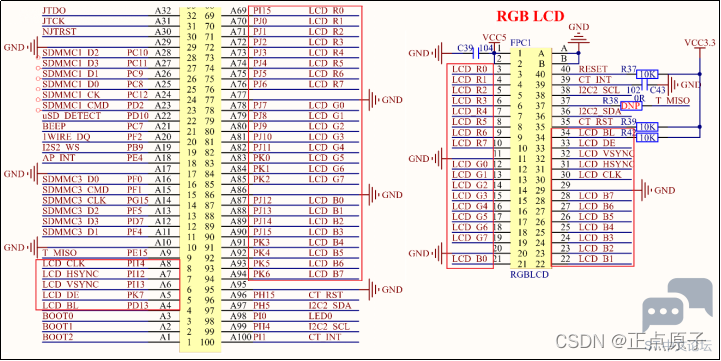
Task: Click pin name PC10
Action: [137, 52]
